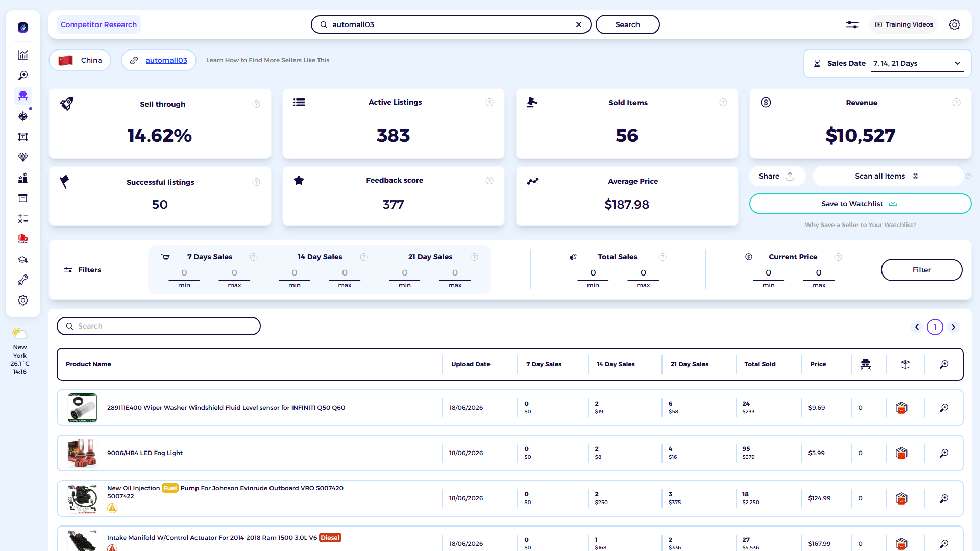Open the storefront sidebar icon
The height and width of the screenshot is (551, 980).
23,198
